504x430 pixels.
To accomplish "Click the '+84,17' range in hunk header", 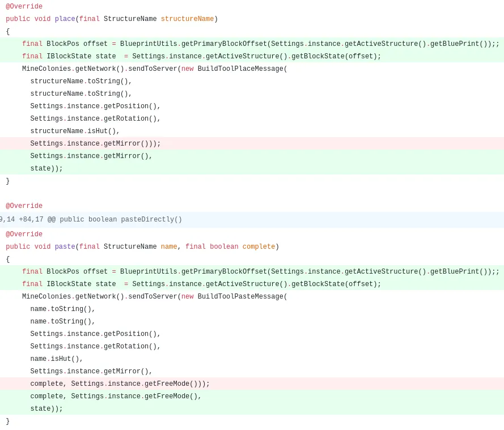I will [x=31, y=219].
